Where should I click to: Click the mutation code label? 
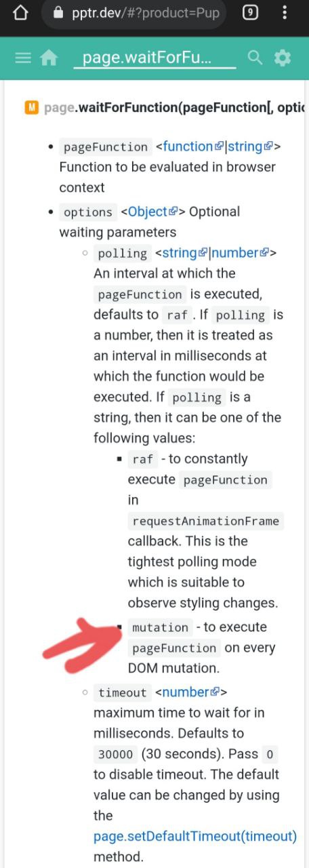(160, 627)
